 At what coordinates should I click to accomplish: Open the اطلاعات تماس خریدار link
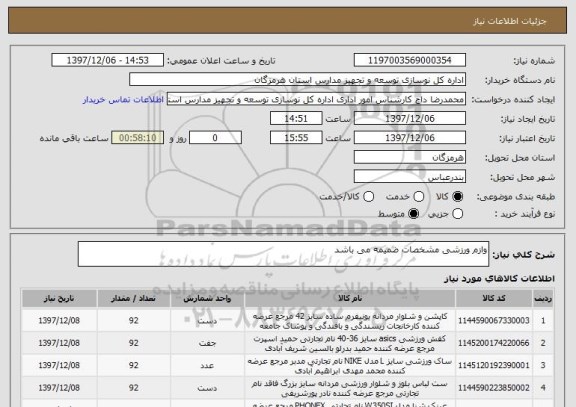click(123, 100)
